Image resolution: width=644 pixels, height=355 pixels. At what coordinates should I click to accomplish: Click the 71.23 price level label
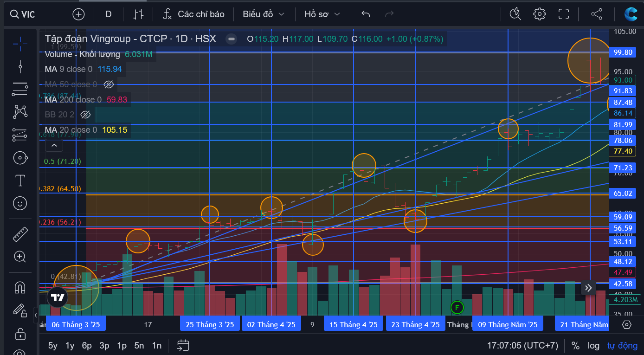click(623, 168)
